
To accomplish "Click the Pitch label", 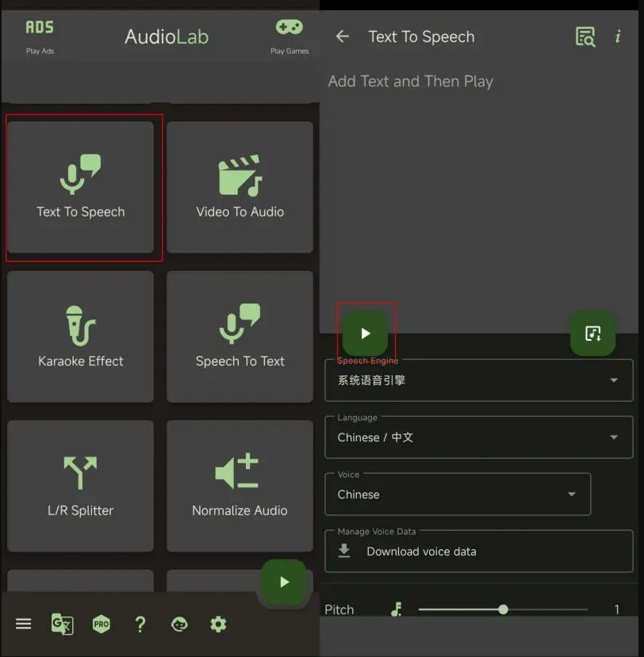I will [339, 609].
